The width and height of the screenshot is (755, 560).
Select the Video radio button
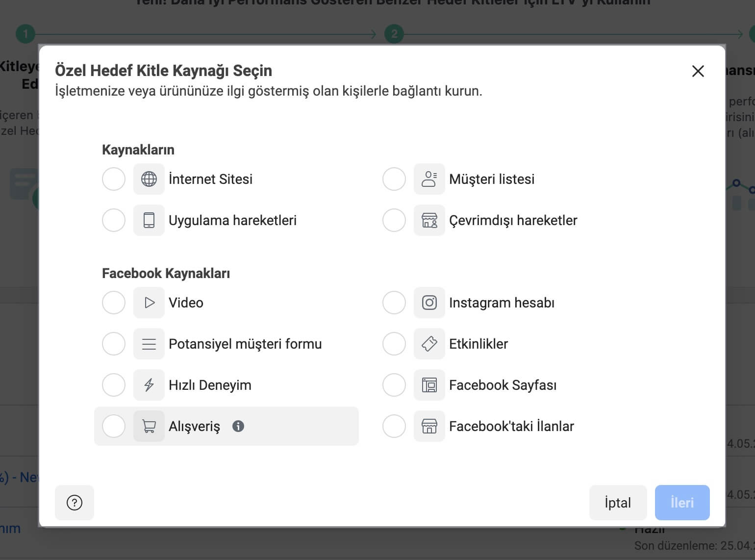click(114, 303)
